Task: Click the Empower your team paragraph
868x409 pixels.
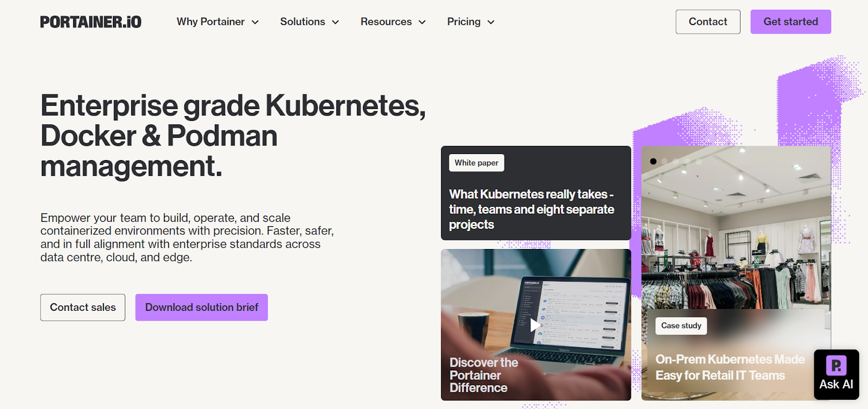Action: [187, 238]
